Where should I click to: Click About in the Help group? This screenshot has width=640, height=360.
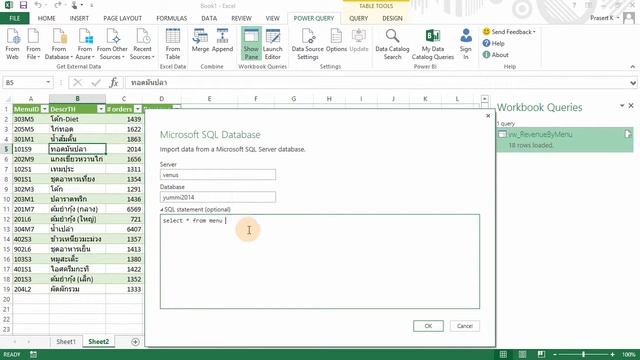(x=496, y=54)
